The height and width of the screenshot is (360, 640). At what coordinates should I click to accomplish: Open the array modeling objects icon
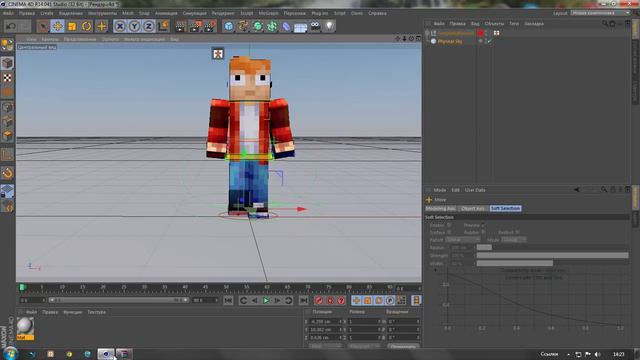pyautogui.click(x=272, y=27)
